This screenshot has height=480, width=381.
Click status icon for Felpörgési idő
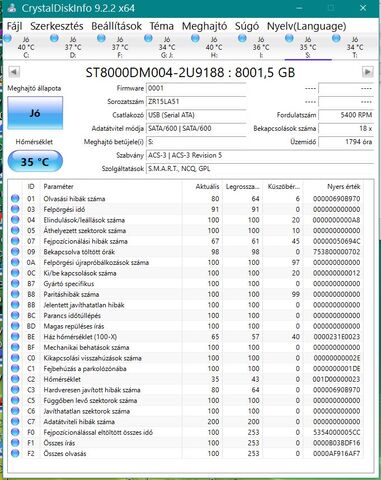[x=15, y=209]
